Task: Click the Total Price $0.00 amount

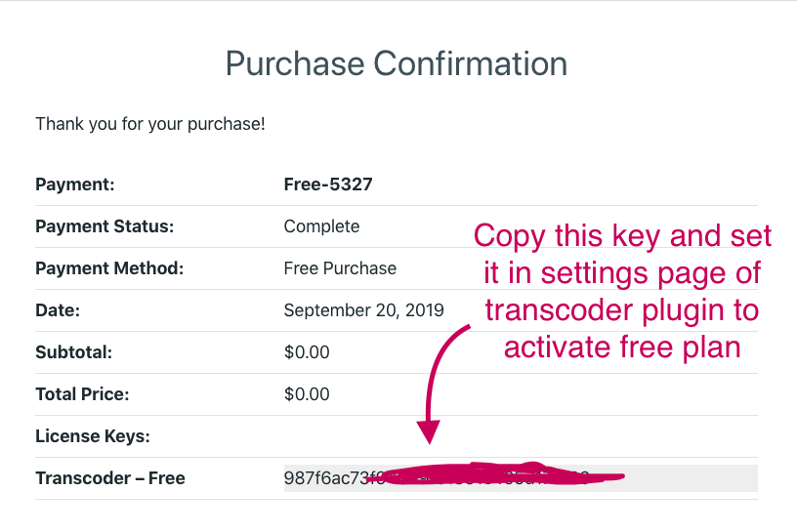Action: [x=307, y=394]
